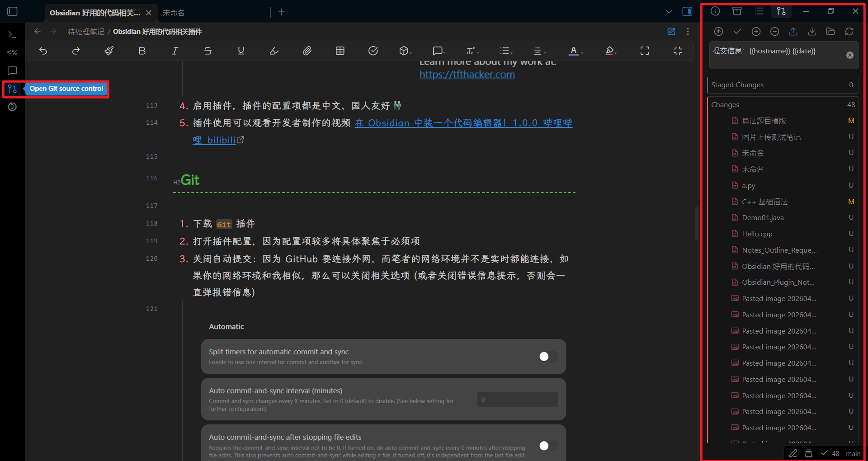Enter fullscreen editing mode

pos(645,51)
